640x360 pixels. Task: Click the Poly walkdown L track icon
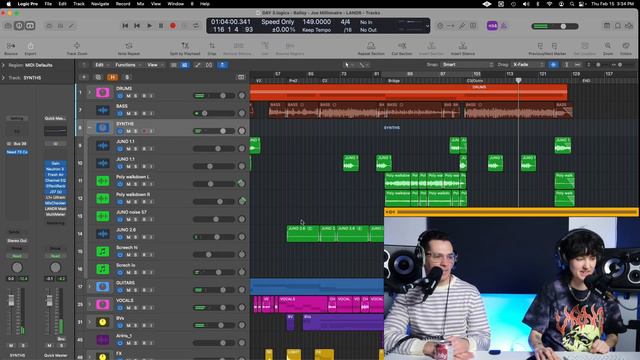(102, 181)
